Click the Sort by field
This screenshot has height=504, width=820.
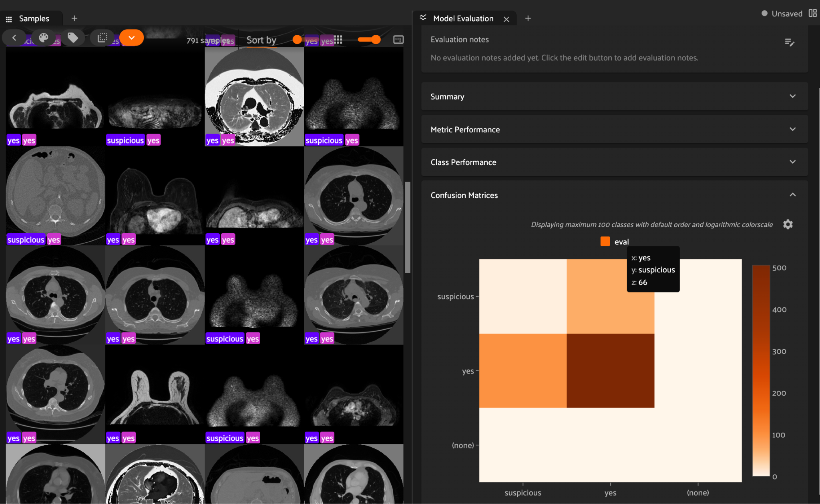[x=261, y=40]
